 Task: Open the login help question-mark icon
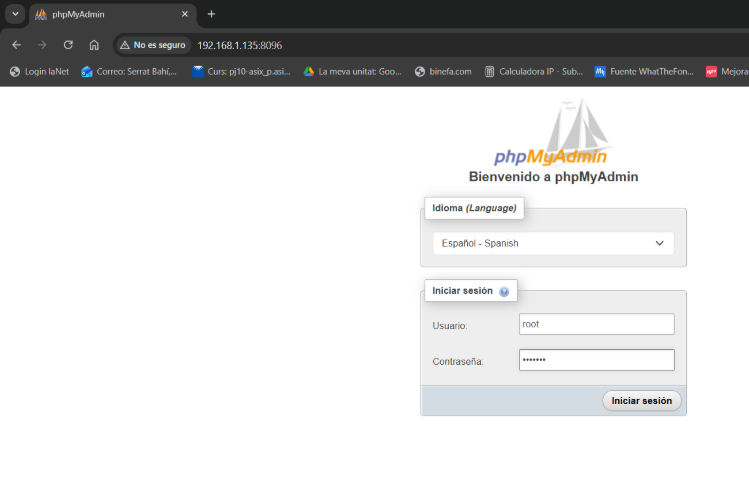coord(504,292)
